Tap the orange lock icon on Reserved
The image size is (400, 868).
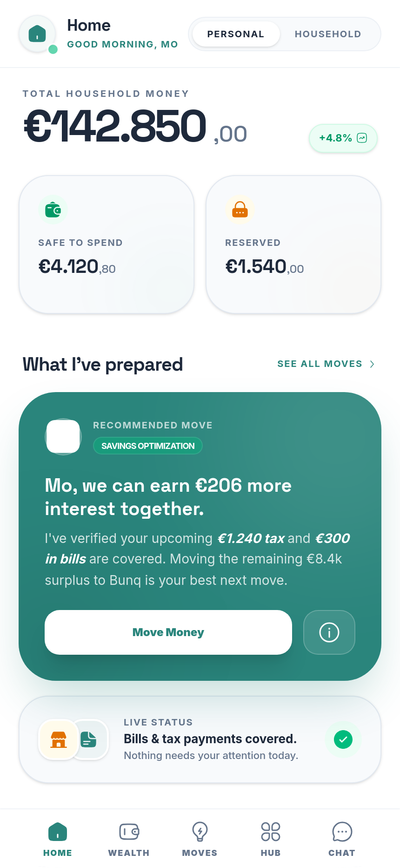(240, 210)
